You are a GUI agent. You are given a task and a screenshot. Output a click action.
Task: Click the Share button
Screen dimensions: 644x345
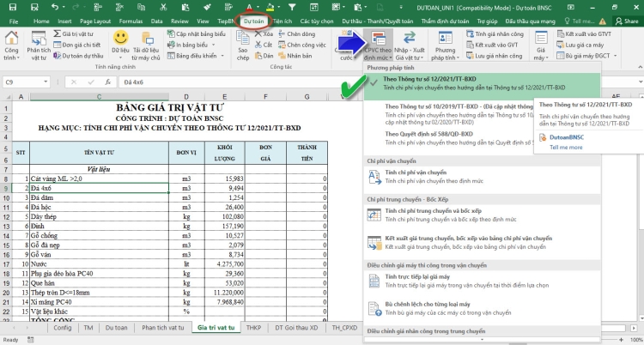click(x=627, y=21)
